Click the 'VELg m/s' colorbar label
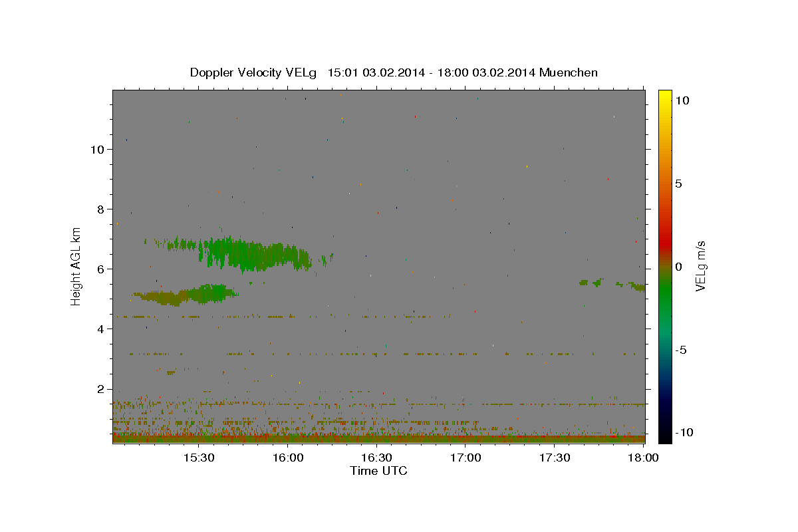 701,267
